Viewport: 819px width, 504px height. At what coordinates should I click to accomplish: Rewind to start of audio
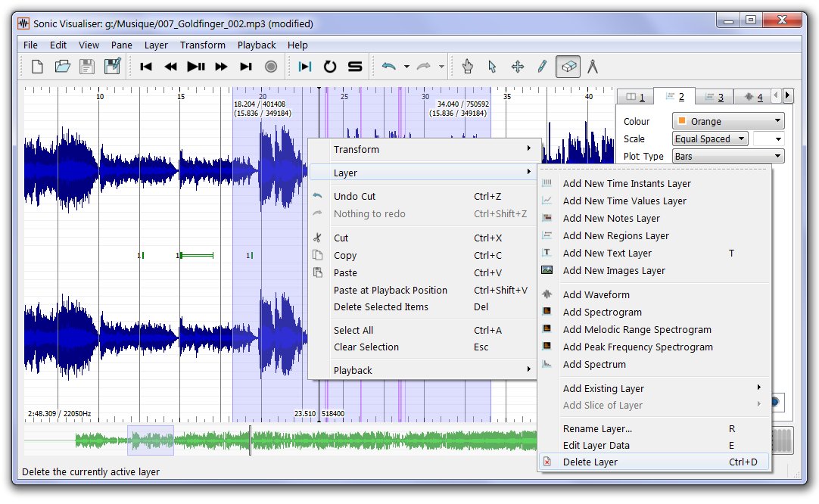tap(146, 67)
